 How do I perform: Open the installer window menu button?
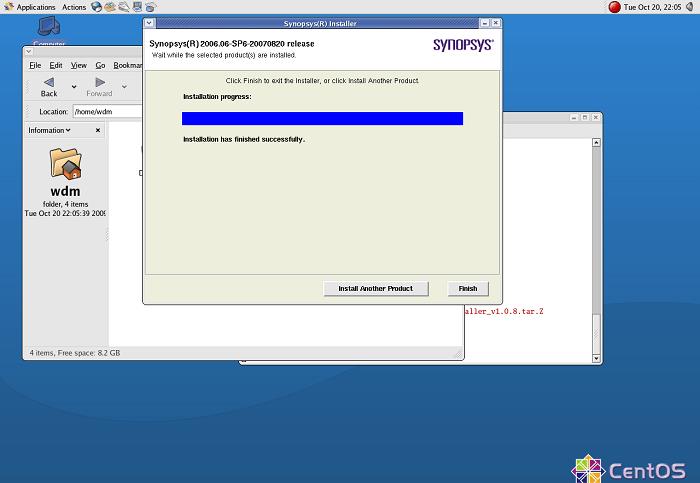(150, 22)
